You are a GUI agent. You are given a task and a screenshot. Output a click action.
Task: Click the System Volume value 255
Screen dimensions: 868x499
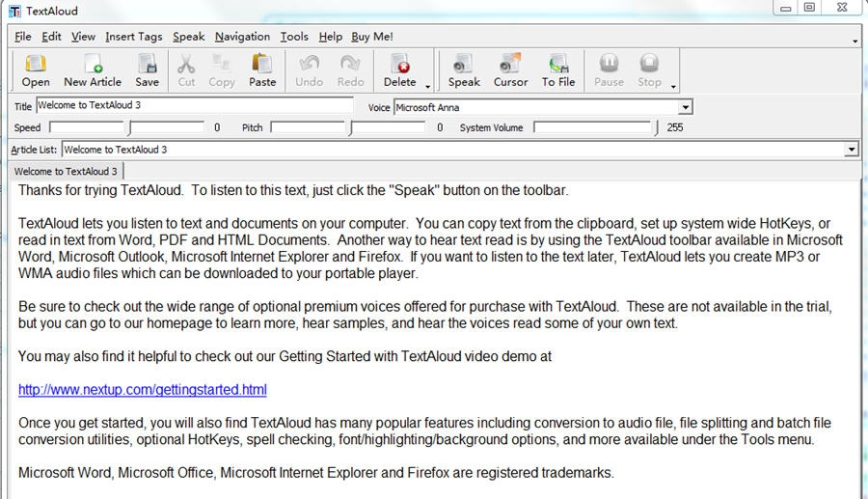tap(675, 128)
